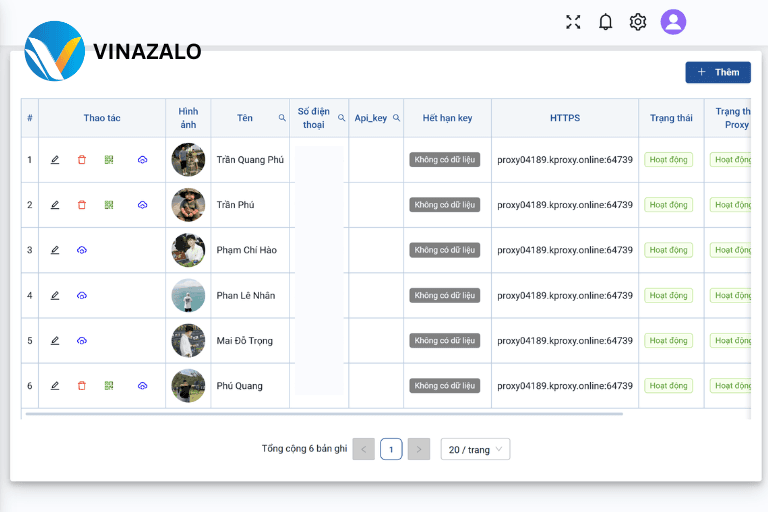
Task: Select page 1 in pagination
Action: pos(391,449)
